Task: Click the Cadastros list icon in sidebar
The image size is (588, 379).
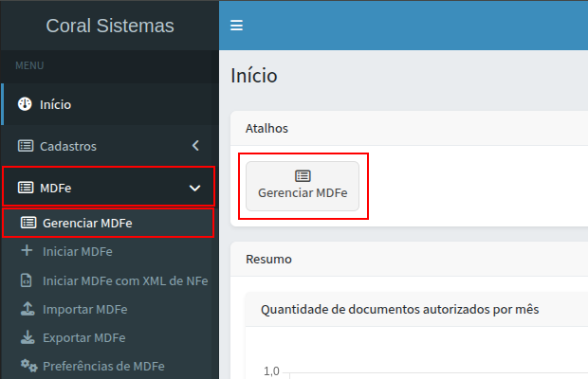Action: pos(26,146)
